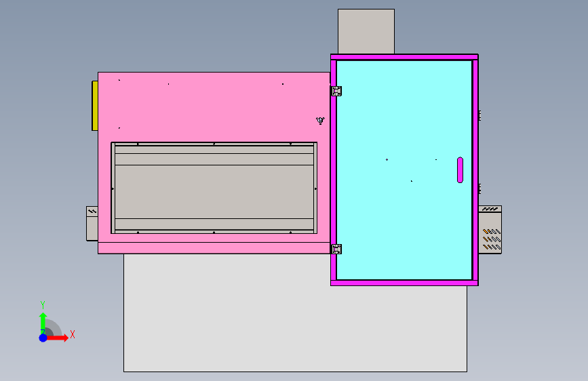Select the cyan door glass panel
The image size is (588, 381).
(x=404, y=170)
